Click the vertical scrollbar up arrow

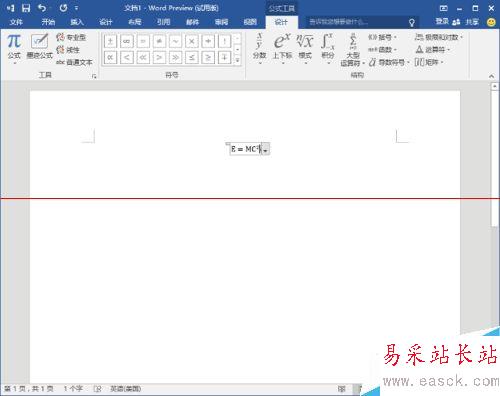(494, 86)
